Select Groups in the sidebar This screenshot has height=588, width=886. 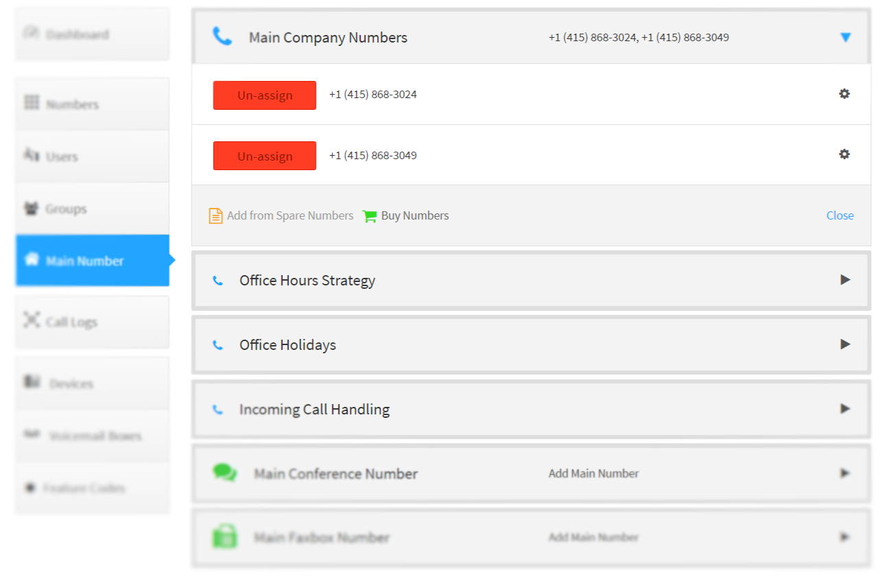(x=93, y=209)
